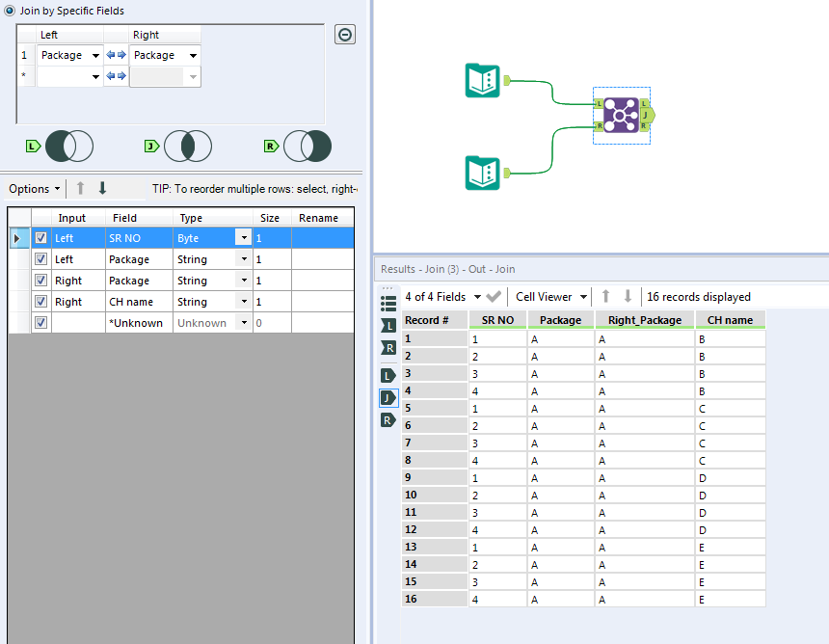Click the move field down arrow in configuration
The image size is (829, 644).
tap(102, 188)
